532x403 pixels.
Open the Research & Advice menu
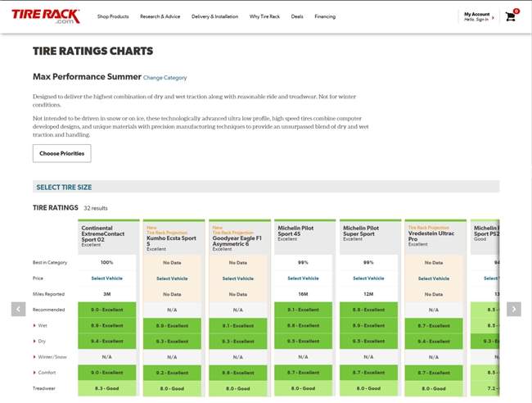click(160, 16)
